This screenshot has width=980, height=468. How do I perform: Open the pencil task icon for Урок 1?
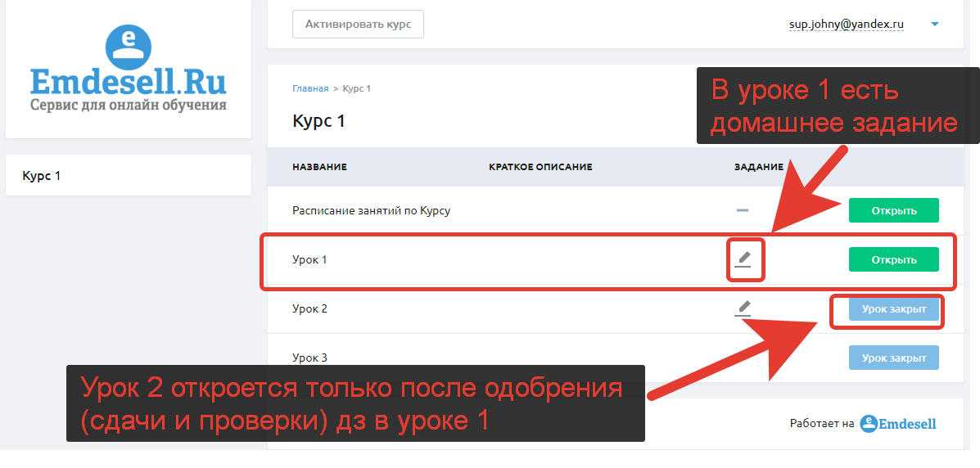pos(743,259)
